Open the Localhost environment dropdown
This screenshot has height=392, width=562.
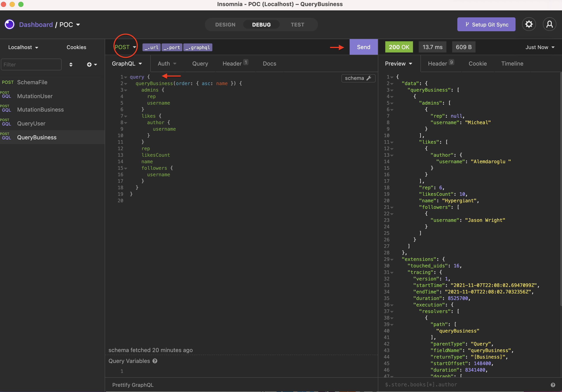[23, 47]
